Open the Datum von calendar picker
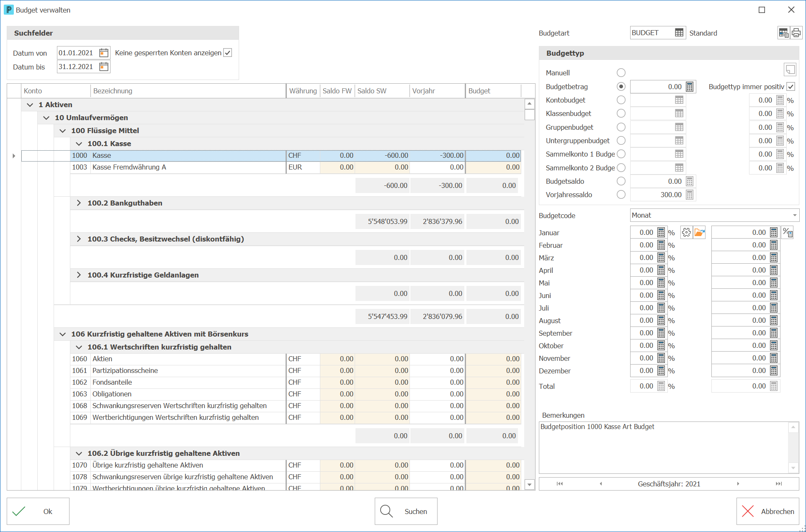The width and height of the screenshot is (806, 532). [x=104, y=53]
